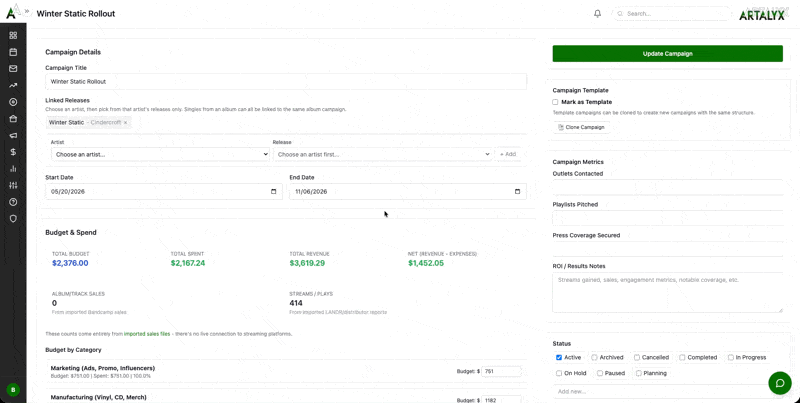
Task: Open notifications bell icon
Action: coord(597,14)
